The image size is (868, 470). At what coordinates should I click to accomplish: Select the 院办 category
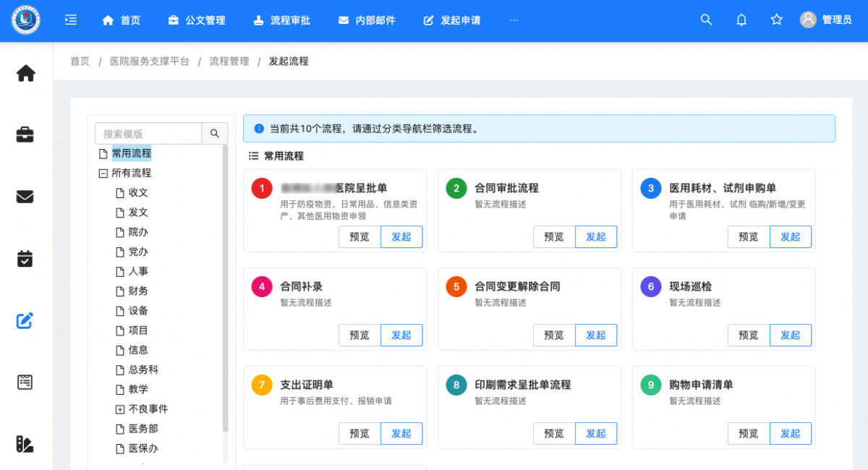(x=138, y=232)
